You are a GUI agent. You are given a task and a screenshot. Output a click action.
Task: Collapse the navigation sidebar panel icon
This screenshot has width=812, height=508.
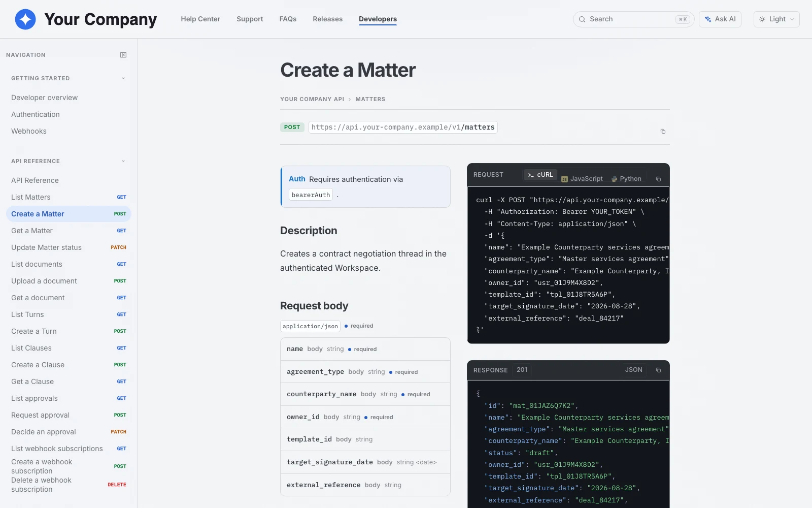pyautogui.click(x=123, y=55)
